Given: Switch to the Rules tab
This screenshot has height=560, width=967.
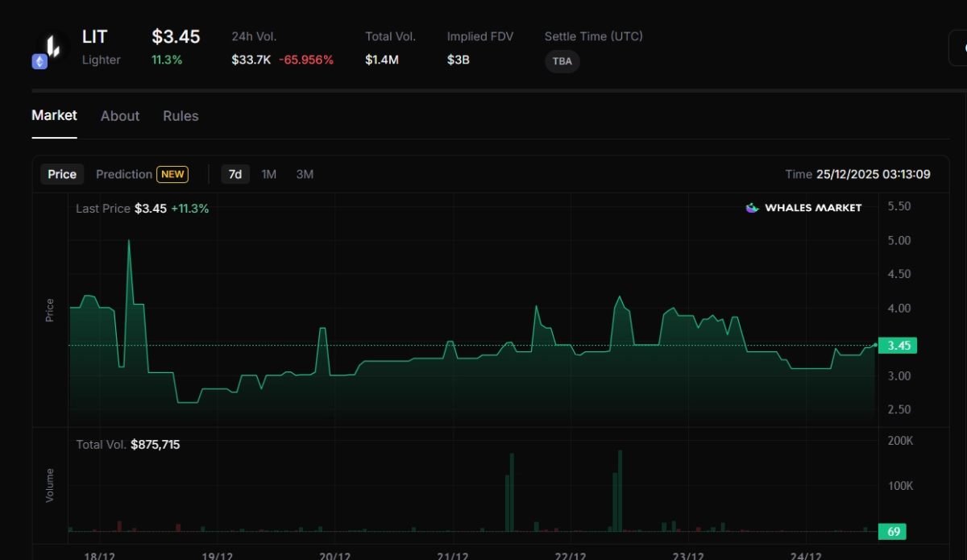Looking at the screenshot, I should coord(181,116).
